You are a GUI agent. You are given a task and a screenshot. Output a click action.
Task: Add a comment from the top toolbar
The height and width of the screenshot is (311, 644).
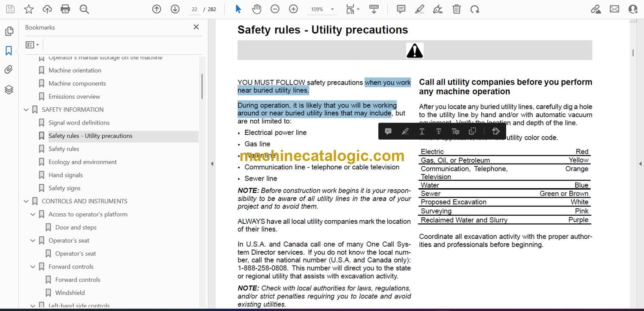pos(401,9)
